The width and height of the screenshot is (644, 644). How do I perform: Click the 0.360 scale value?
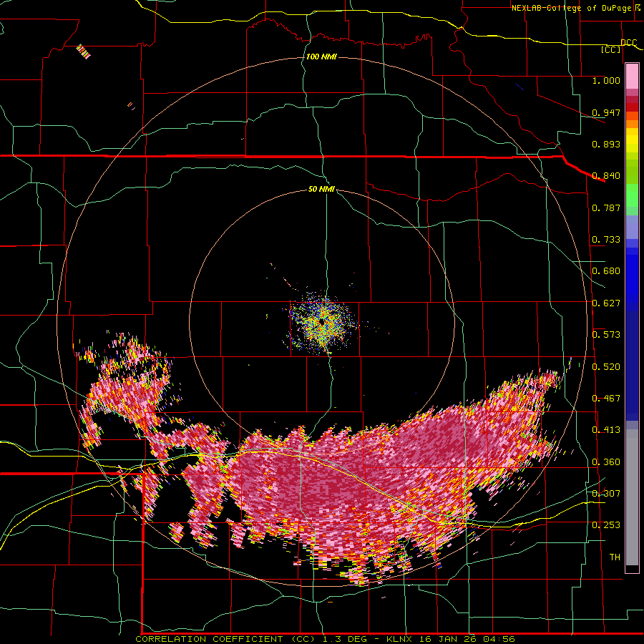point(606,462)
